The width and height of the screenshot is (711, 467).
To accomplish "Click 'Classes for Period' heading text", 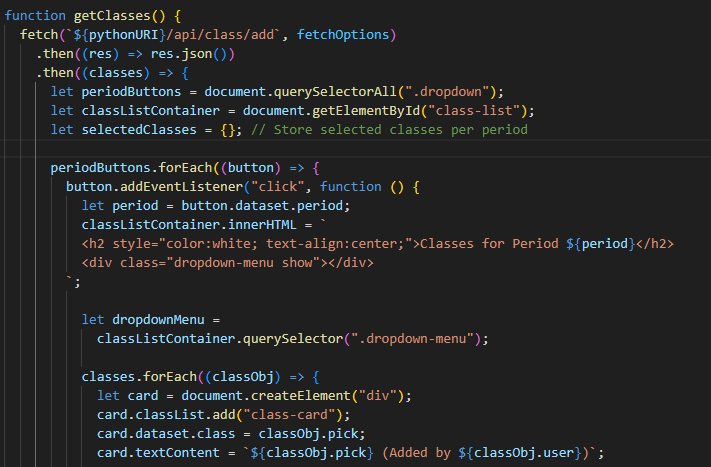I will pos(489,244).
